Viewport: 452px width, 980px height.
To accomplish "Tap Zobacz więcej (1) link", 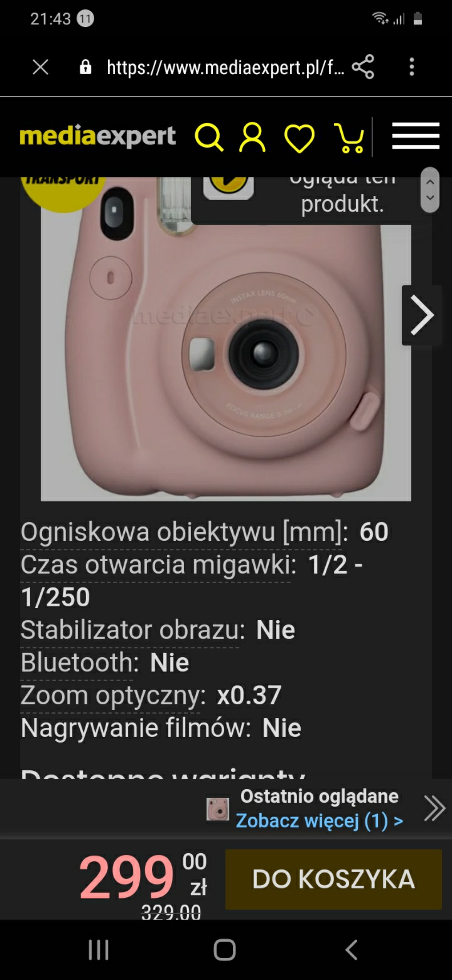I will pyautogui.click(x=319, y=820).
